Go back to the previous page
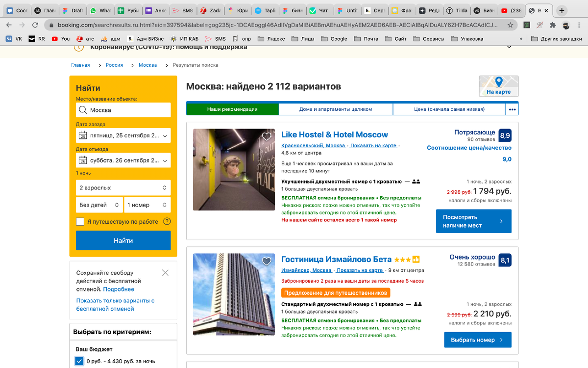The height and width of the screenshot is (368, 588). [9, 25]
